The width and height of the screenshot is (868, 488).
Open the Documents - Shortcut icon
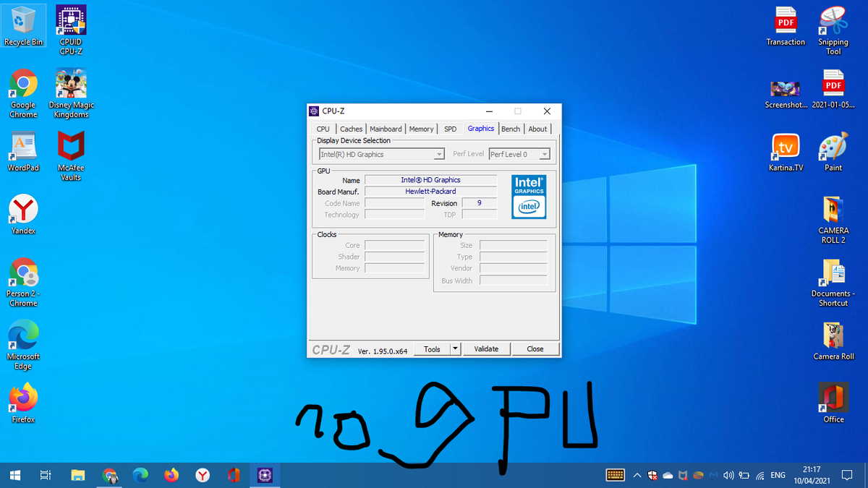click(x=833, y=283)
